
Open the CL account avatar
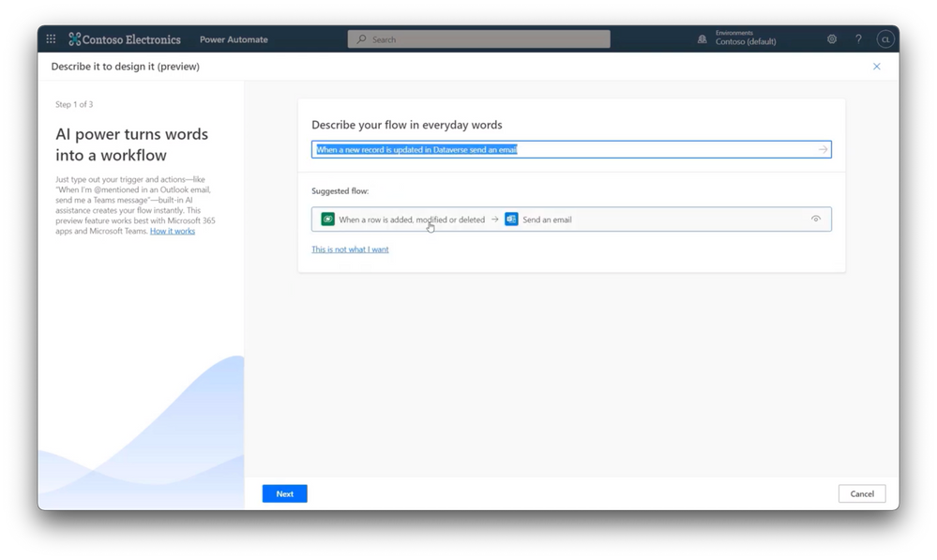tap(885, 39)
